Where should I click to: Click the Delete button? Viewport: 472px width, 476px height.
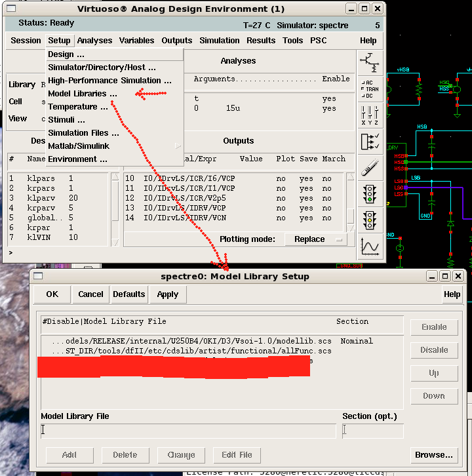pyautogui.click(x=125, y=455)
